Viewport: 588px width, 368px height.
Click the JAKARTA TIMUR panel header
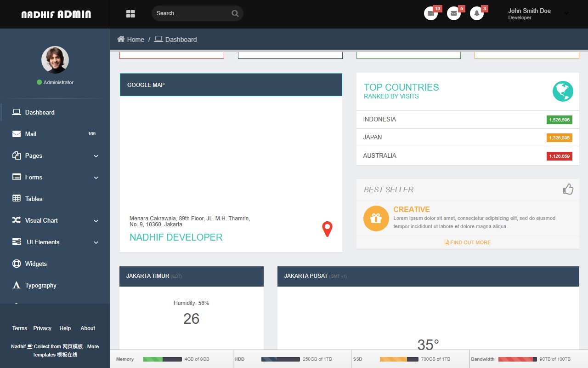coord(192,276)
